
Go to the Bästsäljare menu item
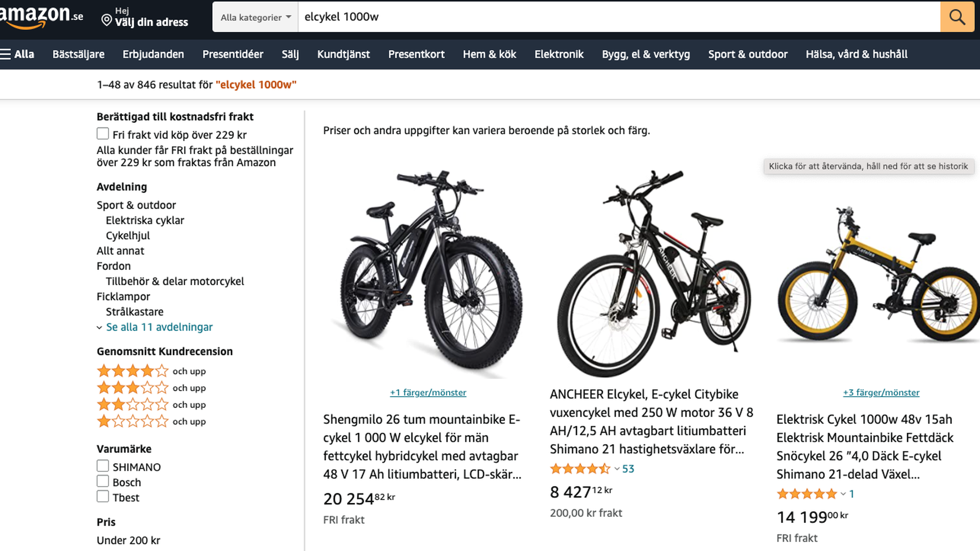79,54
